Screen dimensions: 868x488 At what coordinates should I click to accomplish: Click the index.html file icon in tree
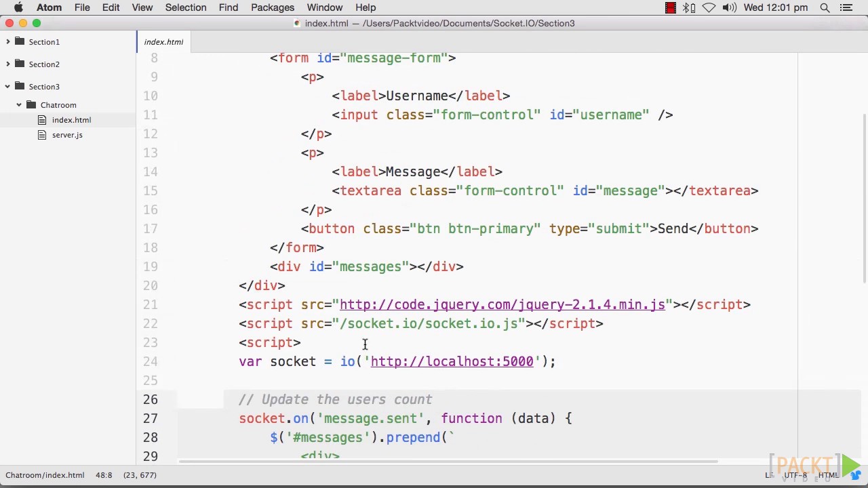(42, 120)
